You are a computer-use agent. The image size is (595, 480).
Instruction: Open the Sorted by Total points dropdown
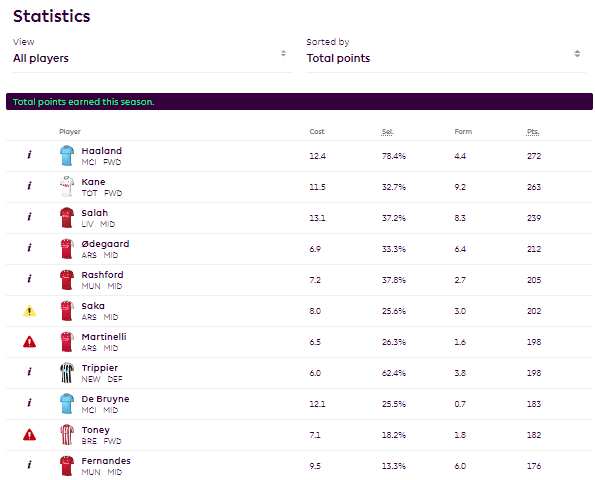point(446,58)
